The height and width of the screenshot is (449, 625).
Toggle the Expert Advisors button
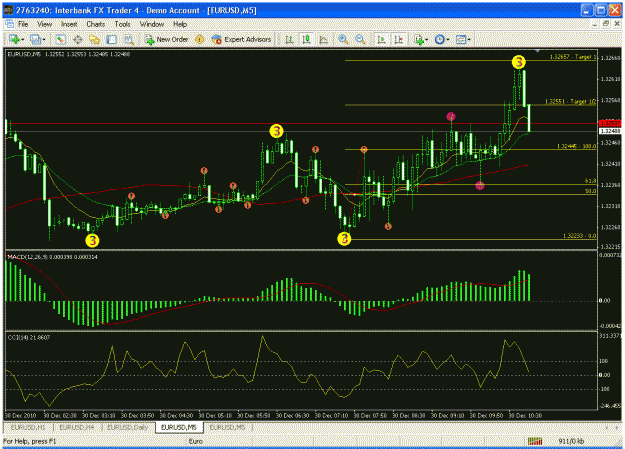[x=241, y=39]
